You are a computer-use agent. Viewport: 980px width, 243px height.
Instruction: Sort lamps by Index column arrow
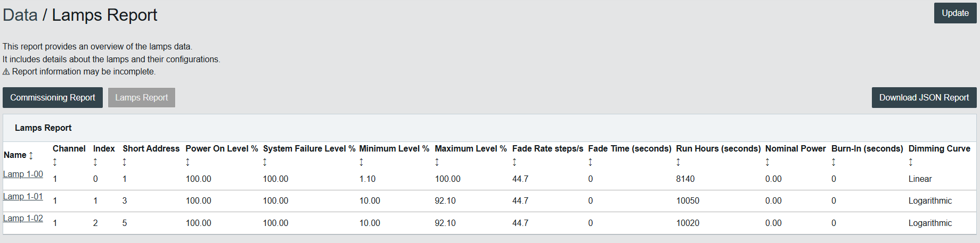(95, 162)
